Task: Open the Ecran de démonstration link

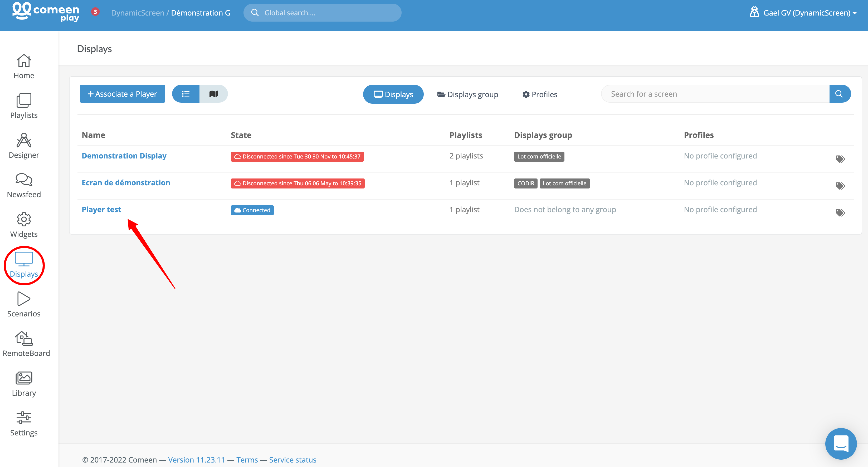Action: tap(126, 182)
